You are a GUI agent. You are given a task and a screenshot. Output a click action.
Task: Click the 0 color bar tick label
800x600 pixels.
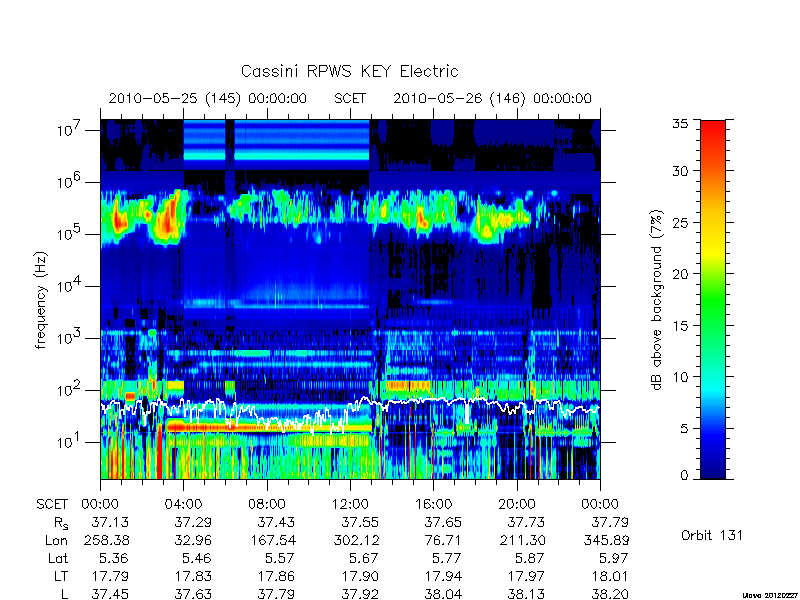pos(684,475)
